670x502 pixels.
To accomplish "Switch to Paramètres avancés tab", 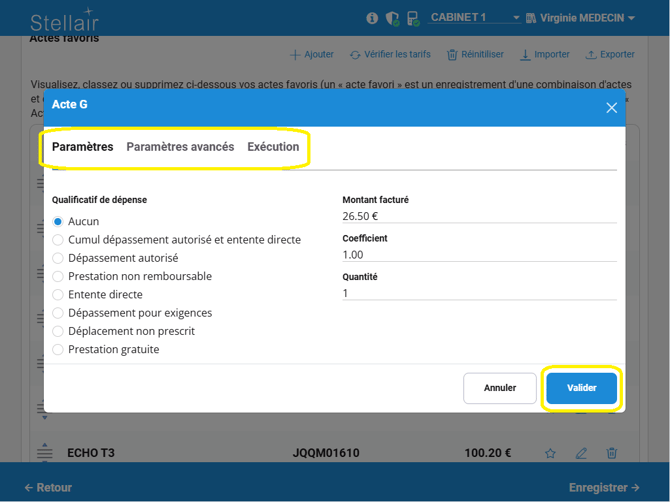I will point(180,147).
